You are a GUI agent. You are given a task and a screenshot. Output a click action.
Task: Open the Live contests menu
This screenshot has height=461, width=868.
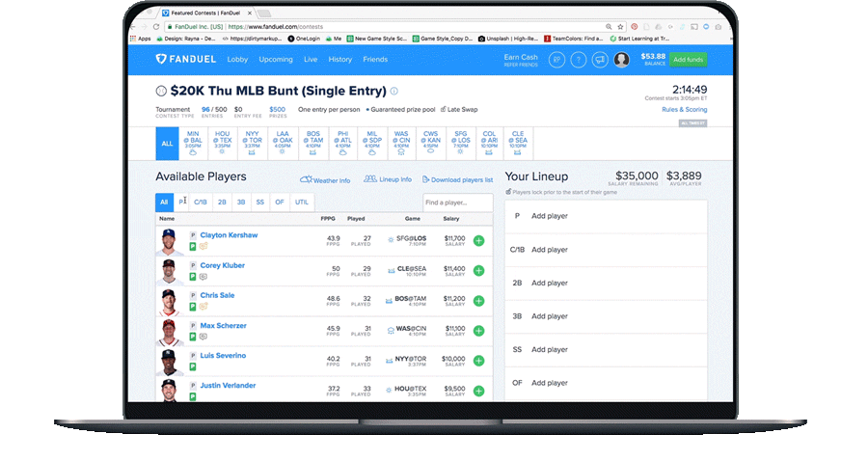(311, 59)
